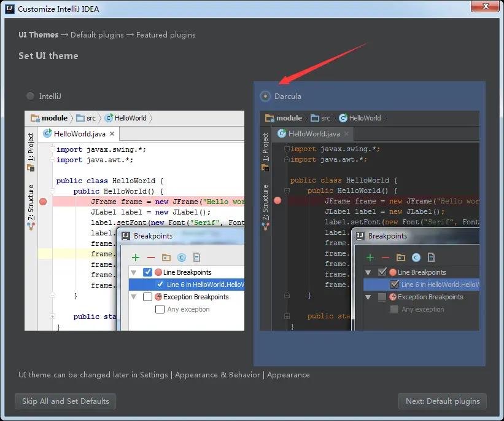Expand the folded public static method, Darcula preview

[x=287, y=317]
